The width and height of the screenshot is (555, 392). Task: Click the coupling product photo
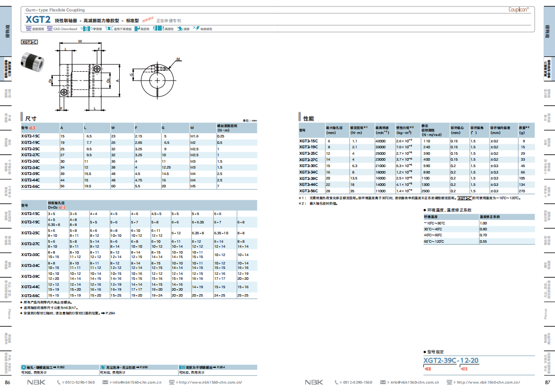[32, 62]
